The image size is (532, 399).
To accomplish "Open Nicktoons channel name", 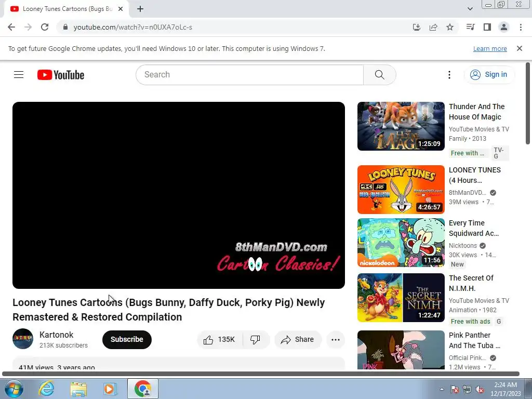I will 463,245.
